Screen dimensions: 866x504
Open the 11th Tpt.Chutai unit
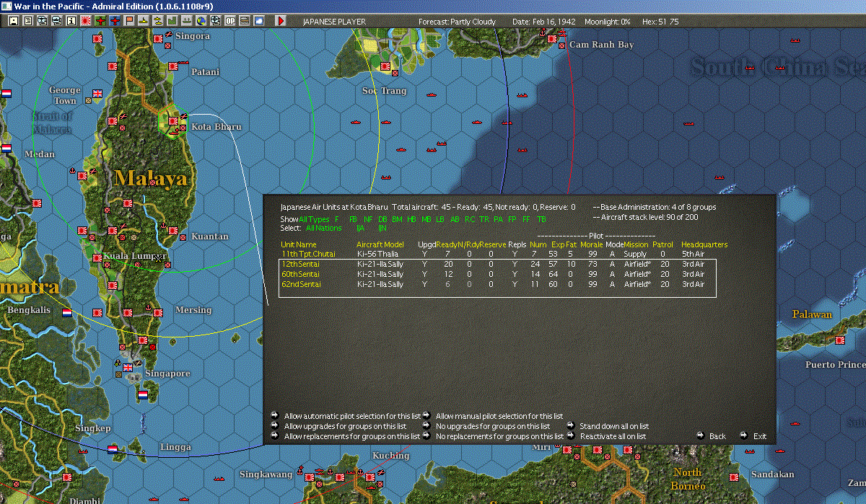[308, 255]
